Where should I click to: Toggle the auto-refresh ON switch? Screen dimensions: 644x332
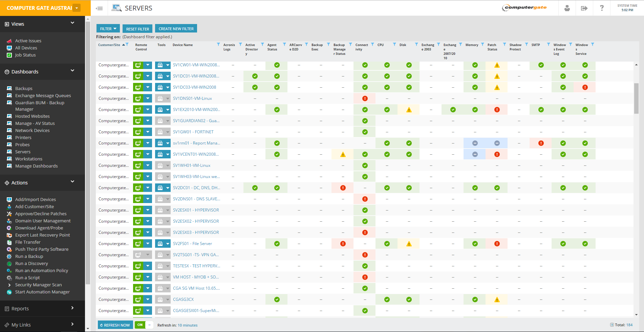tap(144, 325)
